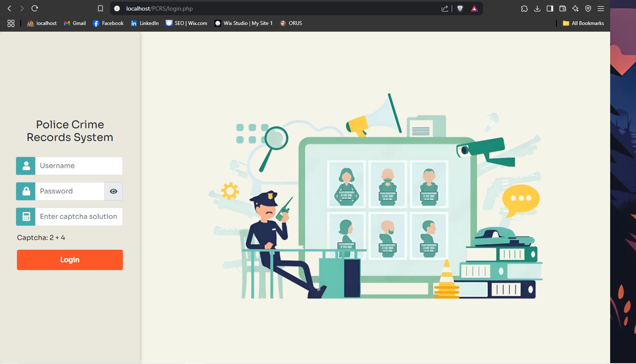
Task: Open the browser hamburger main menu
Action: coord(601,8)
